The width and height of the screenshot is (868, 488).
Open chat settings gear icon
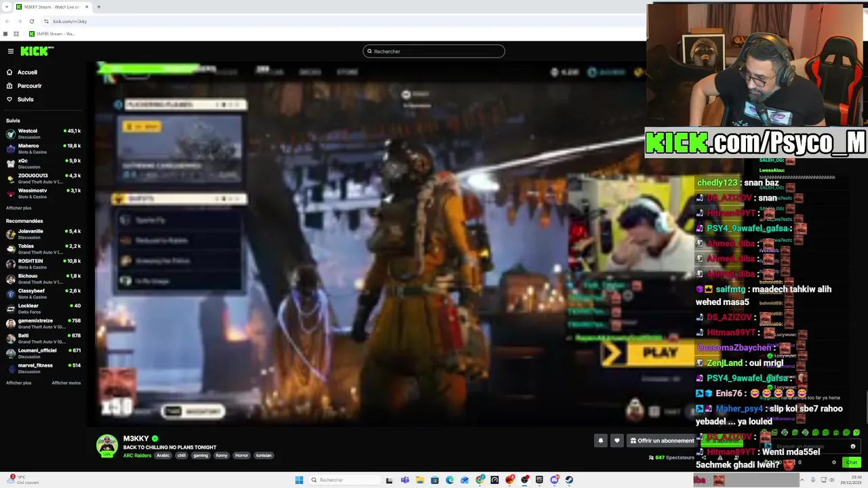point(834,462)
